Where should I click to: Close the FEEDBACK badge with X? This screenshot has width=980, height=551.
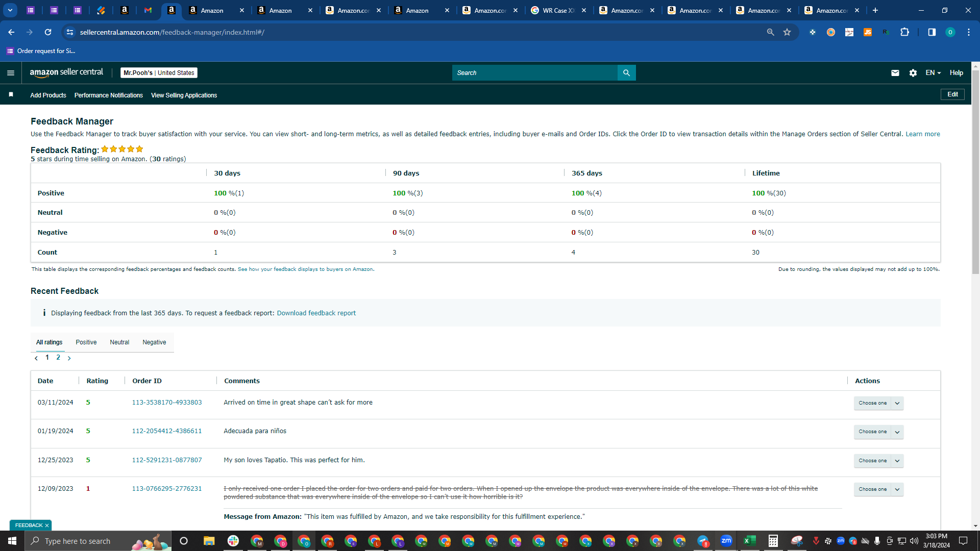point(47,525)
